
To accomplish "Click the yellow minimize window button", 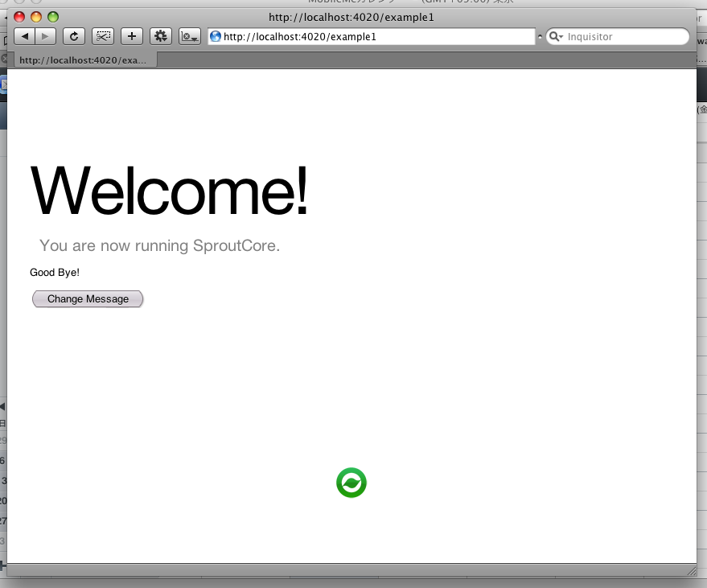I will pos(36,17).
